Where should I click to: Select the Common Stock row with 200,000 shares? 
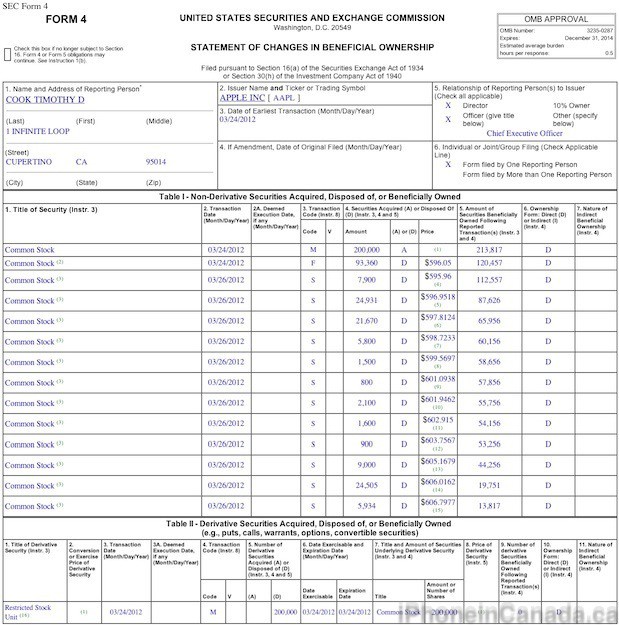click(29, 248)
